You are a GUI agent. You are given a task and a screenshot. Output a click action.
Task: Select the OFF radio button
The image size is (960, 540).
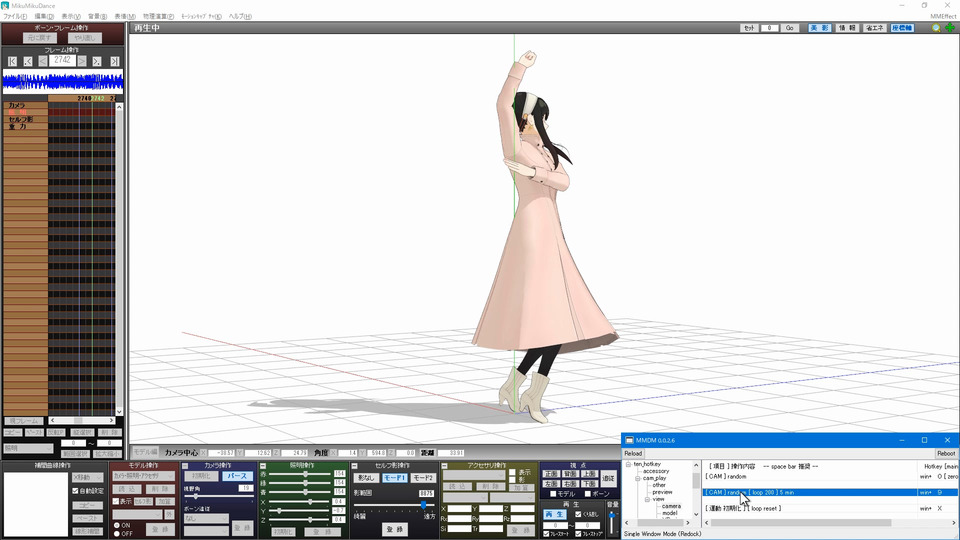[x=116, y=534]
